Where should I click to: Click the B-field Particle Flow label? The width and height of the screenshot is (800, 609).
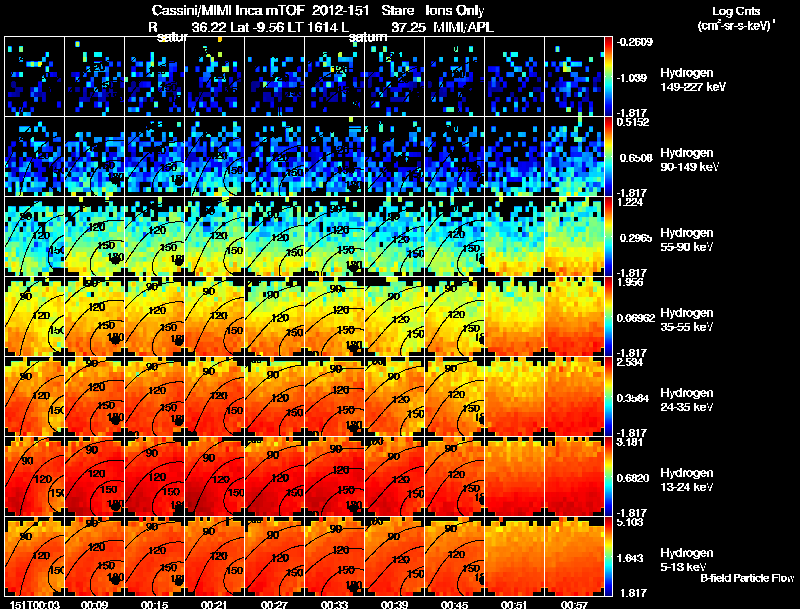pyautogui.click(x=747, y=578)
